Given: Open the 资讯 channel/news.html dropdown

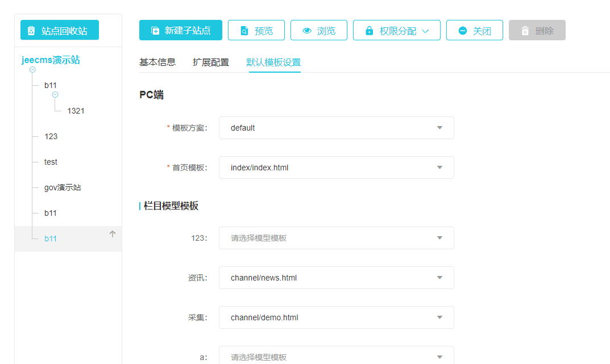Looking at the screenshot, I should coord(337,278).
